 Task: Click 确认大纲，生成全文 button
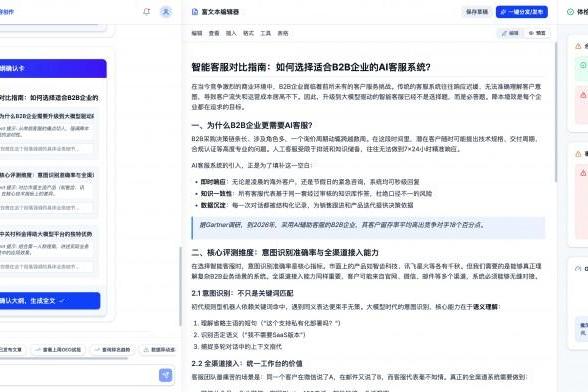(50, 301)
